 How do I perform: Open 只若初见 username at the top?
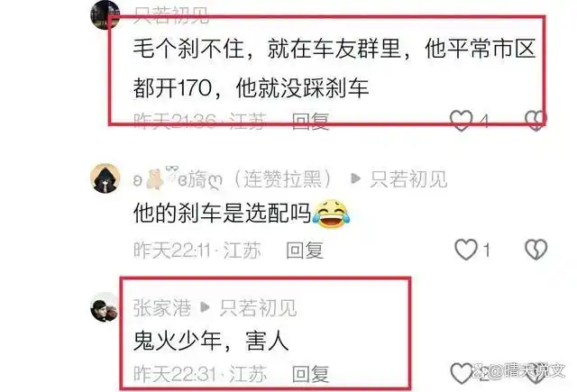(x=171, y=15)
